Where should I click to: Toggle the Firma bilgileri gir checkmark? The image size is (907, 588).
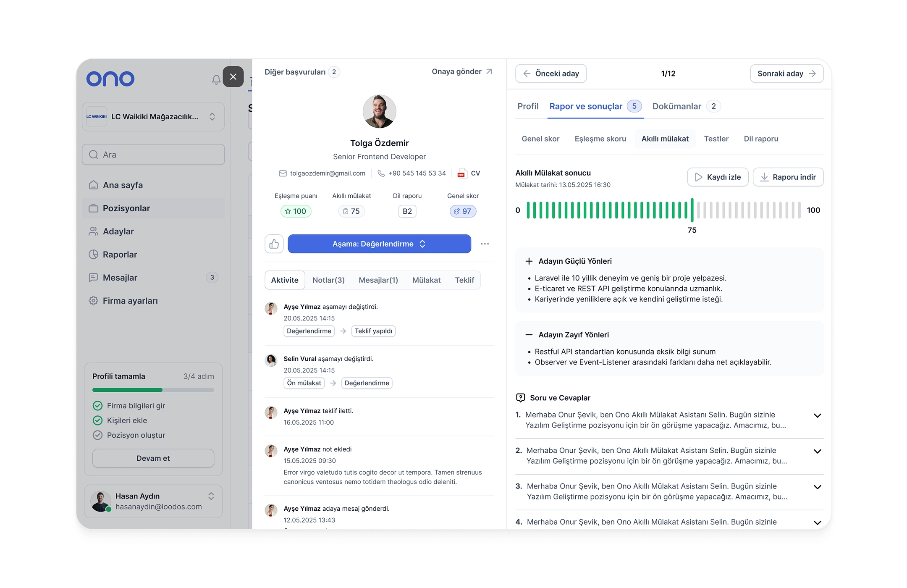coord(97,406)
